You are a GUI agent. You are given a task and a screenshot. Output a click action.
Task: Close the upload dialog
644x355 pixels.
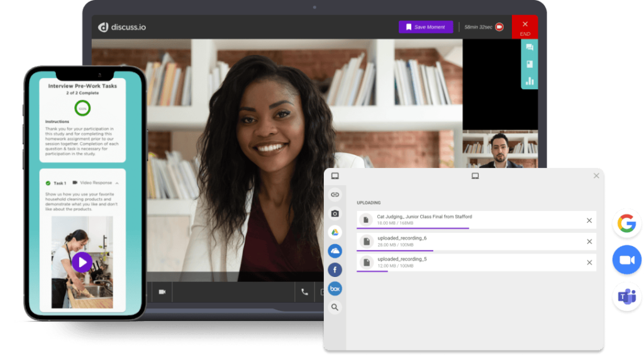coord(596,176)
